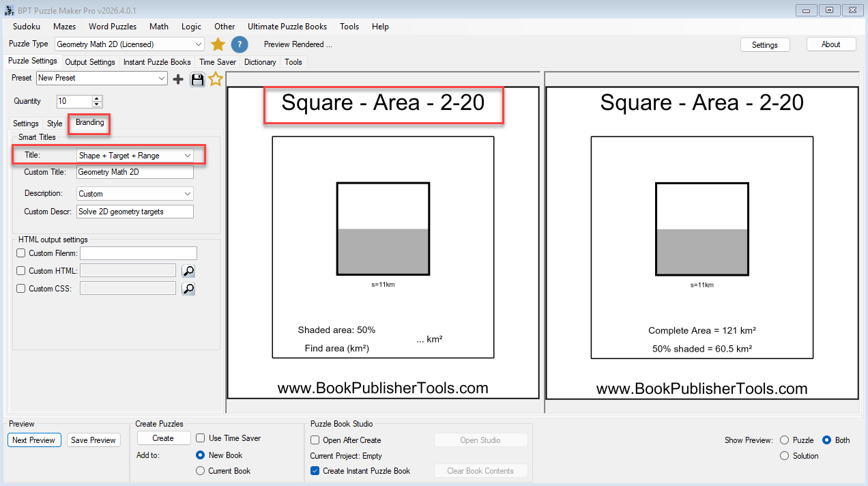Open the Other menu
The width and height of the screenshot is (868, 486).
pyautogui.click(x=225, y=27)
